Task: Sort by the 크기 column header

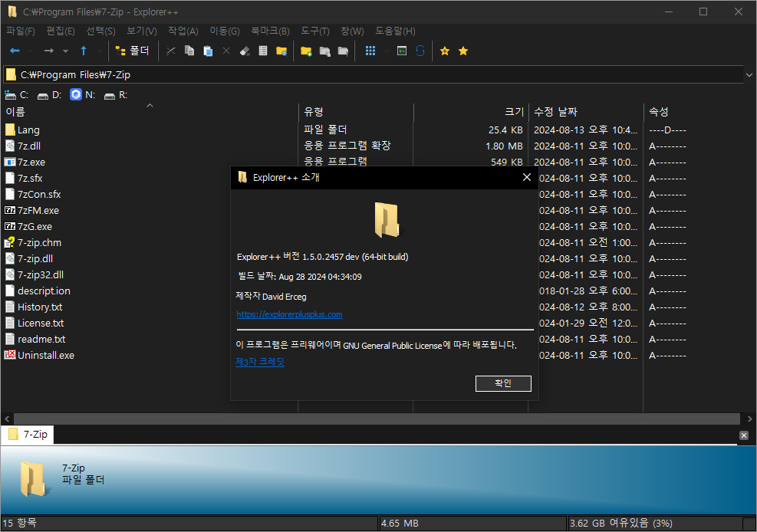Action: coord(471,112)
